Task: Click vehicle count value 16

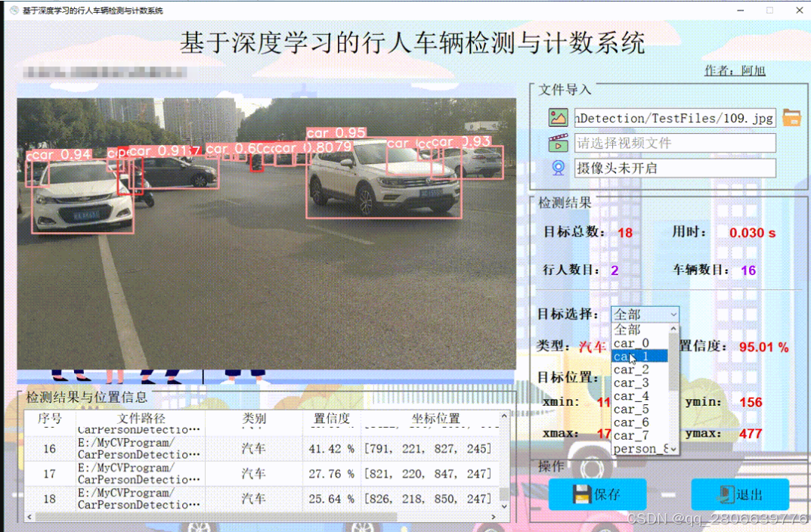Action: 748,271
